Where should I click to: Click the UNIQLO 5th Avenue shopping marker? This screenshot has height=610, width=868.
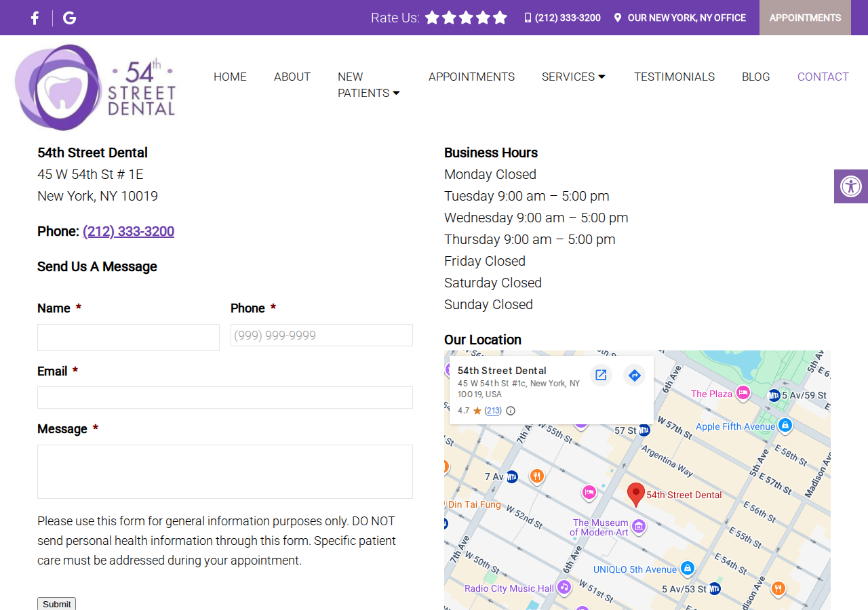click(687, 568)
